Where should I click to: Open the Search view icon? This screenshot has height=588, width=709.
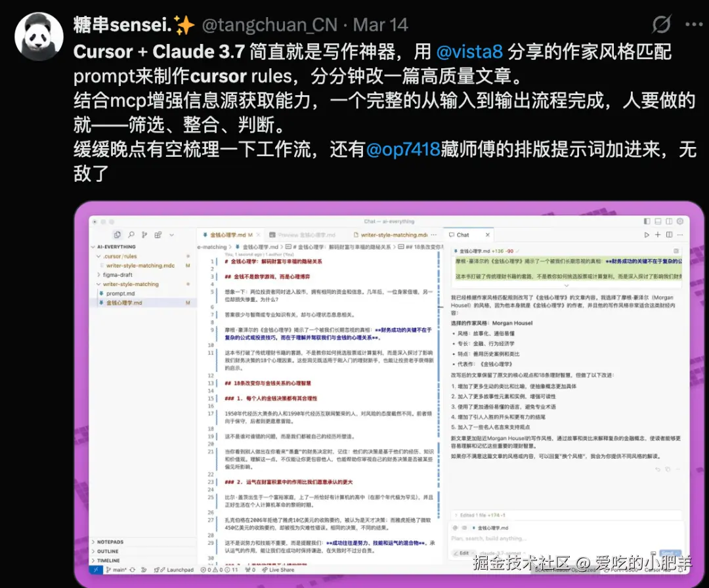(131, 234)
